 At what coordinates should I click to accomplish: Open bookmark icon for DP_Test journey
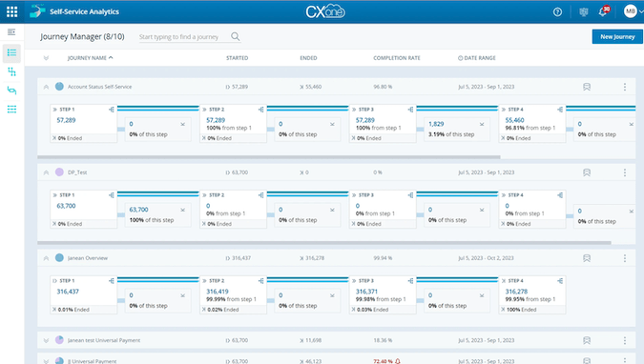click(x=587, y=172)
